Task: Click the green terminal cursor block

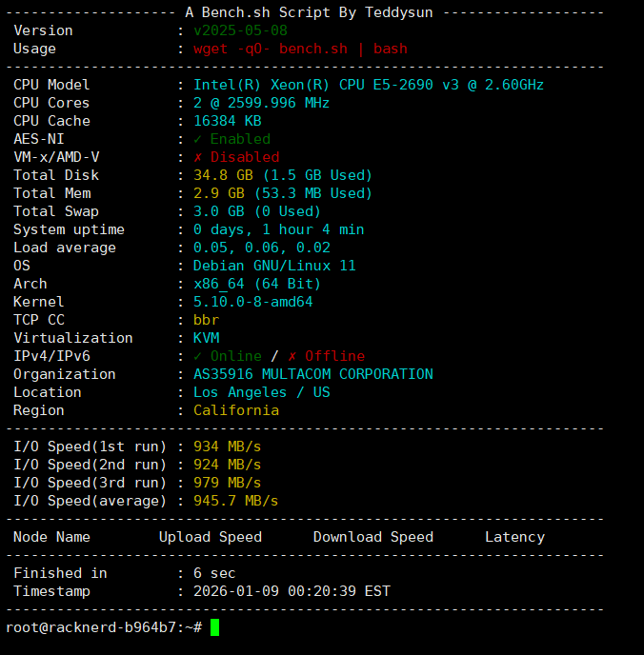Action: point(215,627)
